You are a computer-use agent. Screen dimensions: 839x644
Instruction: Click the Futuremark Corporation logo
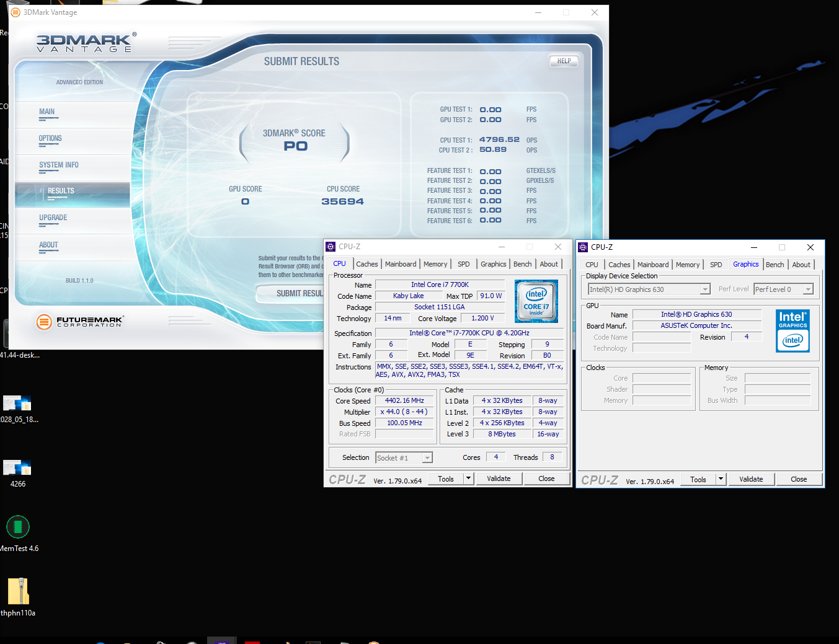pyautogui.click(x=79, y=321)
